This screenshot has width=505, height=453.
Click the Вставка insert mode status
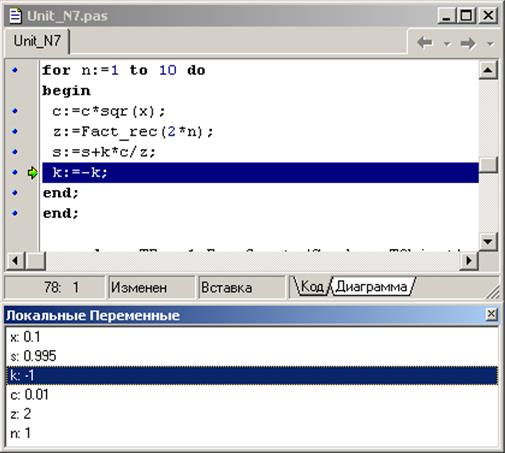pyautogui.click(x=242, y=287)
